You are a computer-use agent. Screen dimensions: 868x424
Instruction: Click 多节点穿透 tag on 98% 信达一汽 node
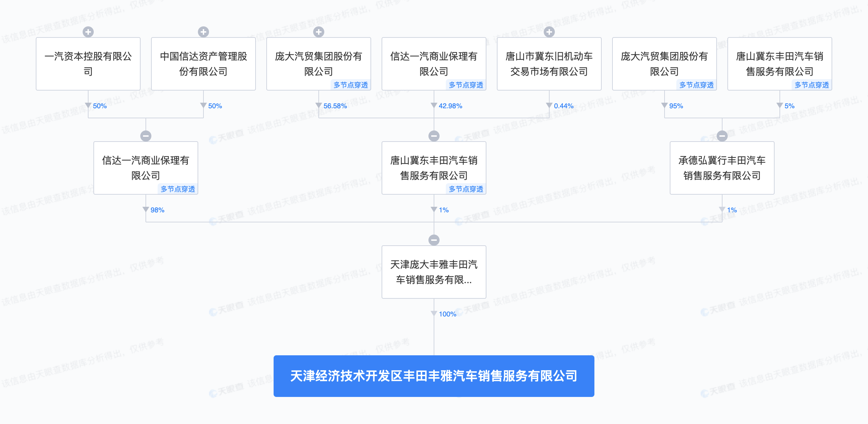[178, 189]
